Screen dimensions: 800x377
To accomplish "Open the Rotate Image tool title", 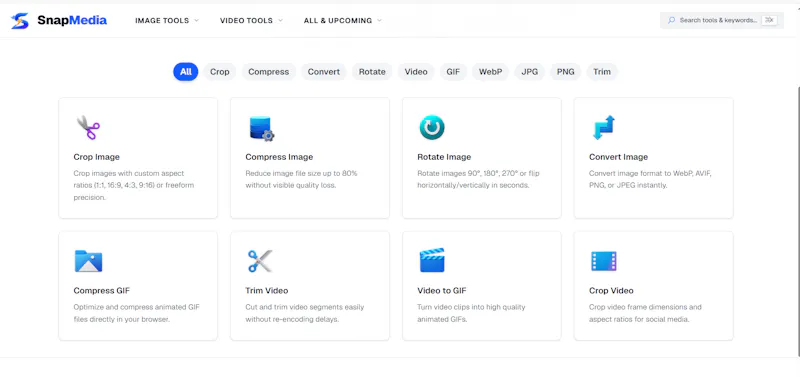I will coord(444,157).
